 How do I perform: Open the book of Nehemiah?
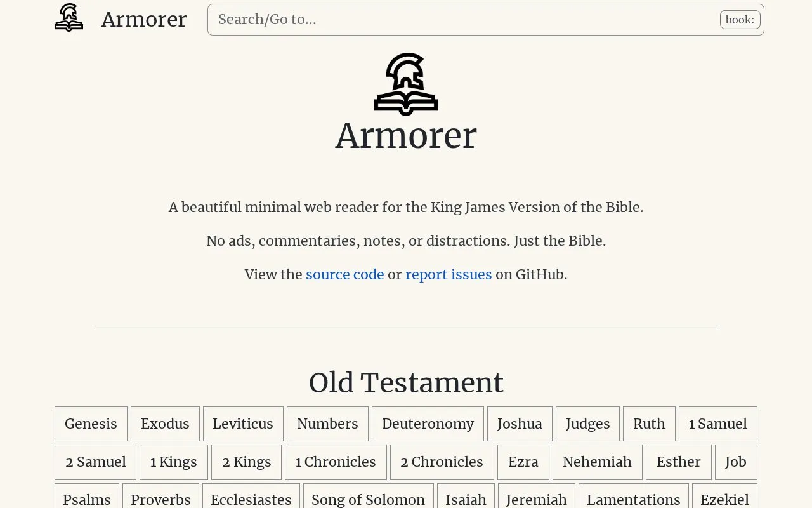(x=598, y=462)
